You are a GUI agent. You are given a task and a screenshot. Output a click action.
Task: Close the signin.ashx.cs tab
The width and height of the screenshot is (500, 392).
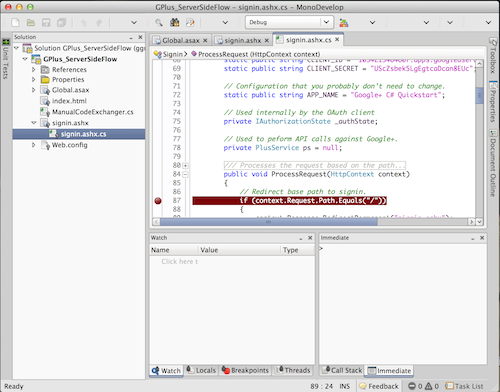pos(337,39)
